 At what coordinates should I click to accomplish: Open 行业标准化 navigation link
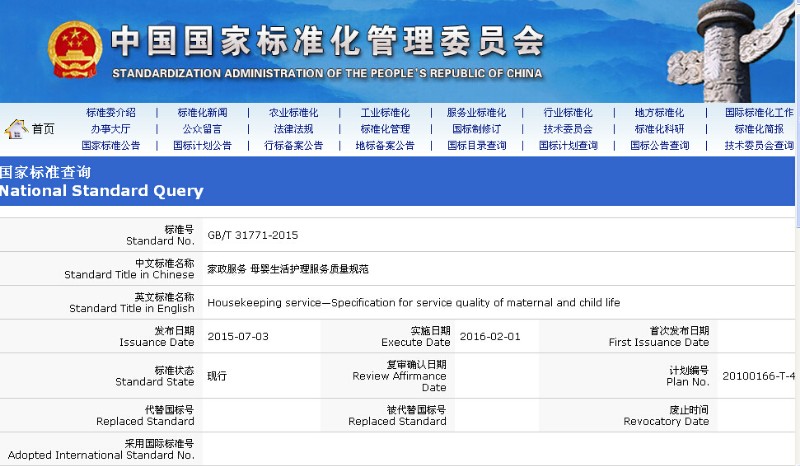[568, 113]
